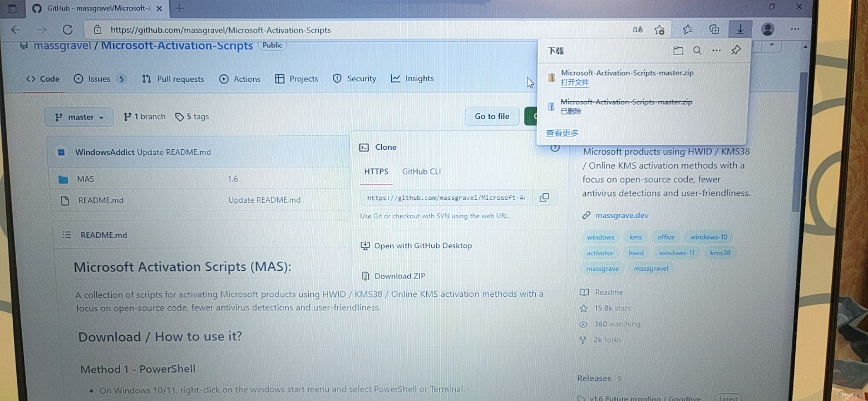
Task: Open the massgravel owner link
Action: pos(62,46)
